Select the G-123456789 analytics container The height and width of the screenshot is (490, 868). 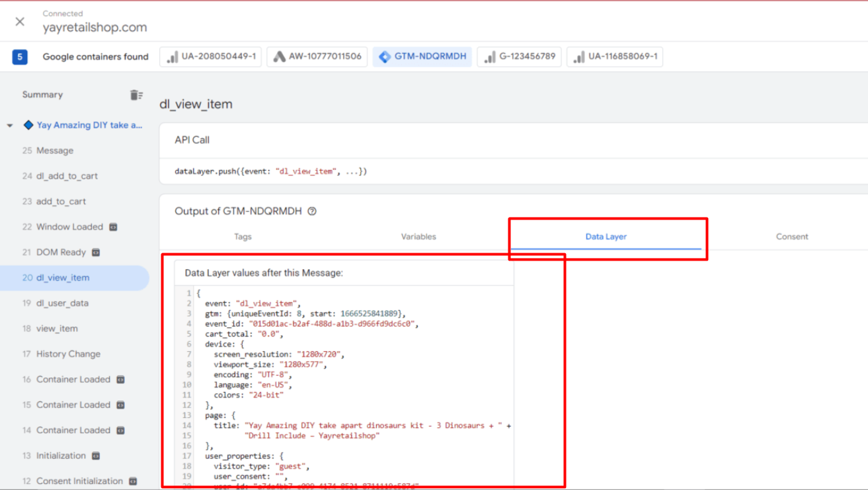coord(520,57)
